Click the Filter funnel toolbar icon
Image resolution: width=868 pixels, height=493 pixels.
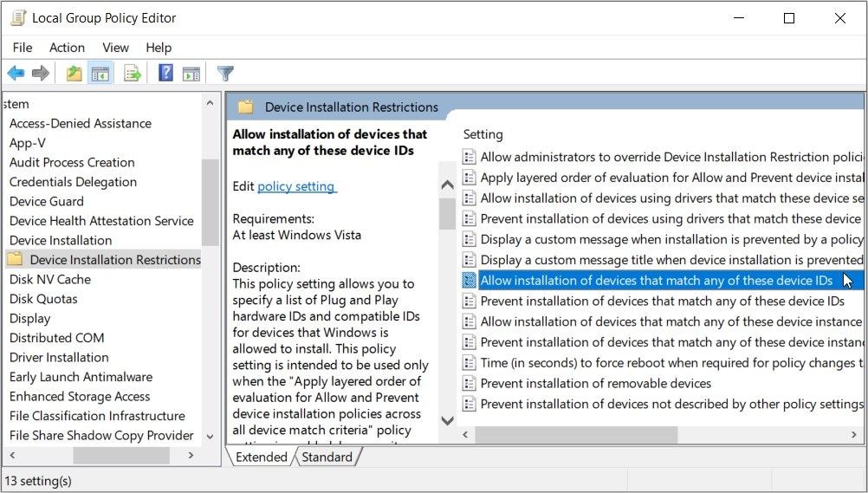[x=225, y=73]
